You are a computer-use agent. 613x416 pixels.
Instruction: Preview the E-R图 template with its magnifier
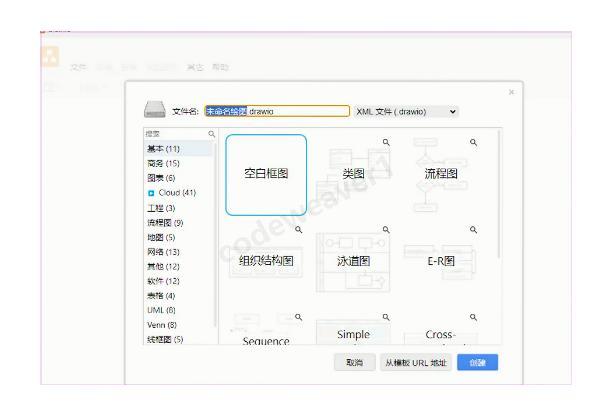click(473, 230)
